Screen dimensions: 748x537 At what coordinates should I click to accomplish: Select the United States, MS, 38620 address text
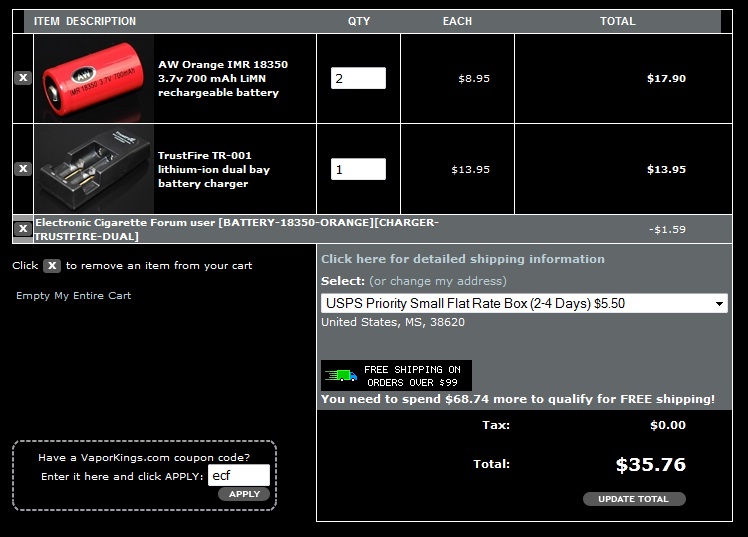pos(393,322)
